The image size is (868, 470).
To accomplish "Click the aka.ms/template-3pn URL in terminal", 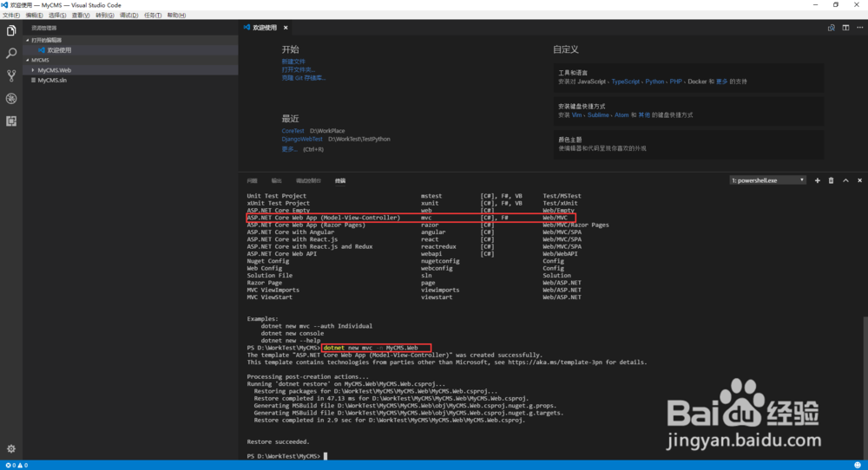I will click(x=556, y=362).
